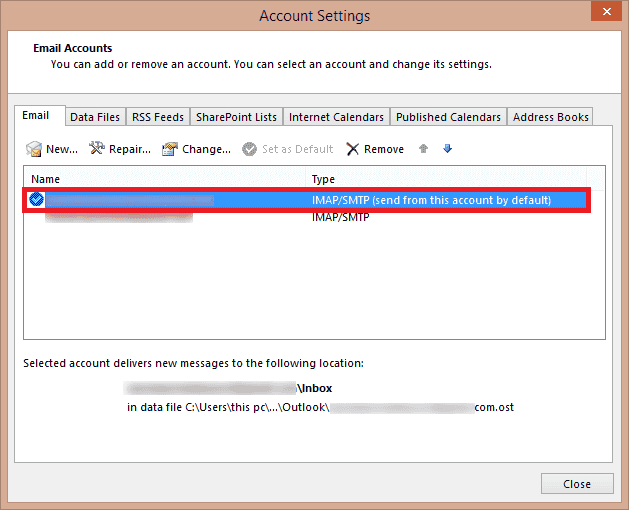Move account up with the up arrow
Viewport: 629px width, 510px height.
point(423,149)
